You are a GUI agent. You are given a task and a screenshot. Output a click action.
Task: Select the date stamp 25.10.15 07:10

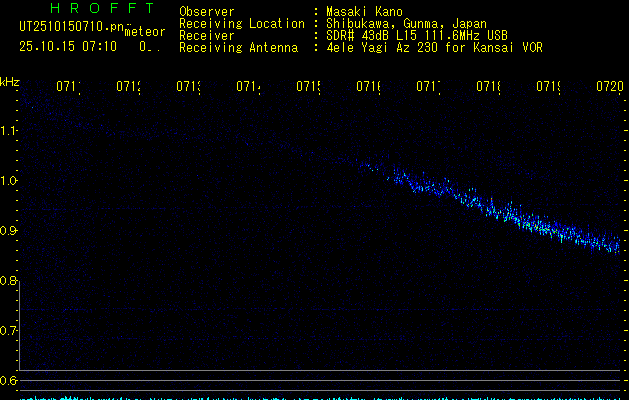tap(68, 46)
